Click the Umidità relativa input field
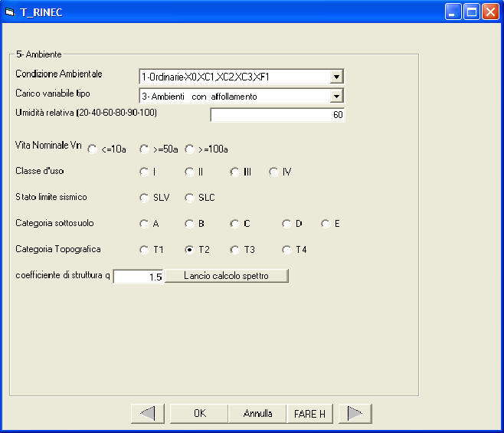 (x=277, y=115)
